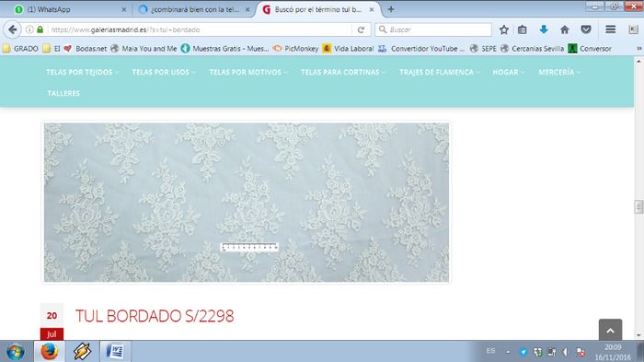
Task: Open the network tray icon with red x
Action: [581, 352]
